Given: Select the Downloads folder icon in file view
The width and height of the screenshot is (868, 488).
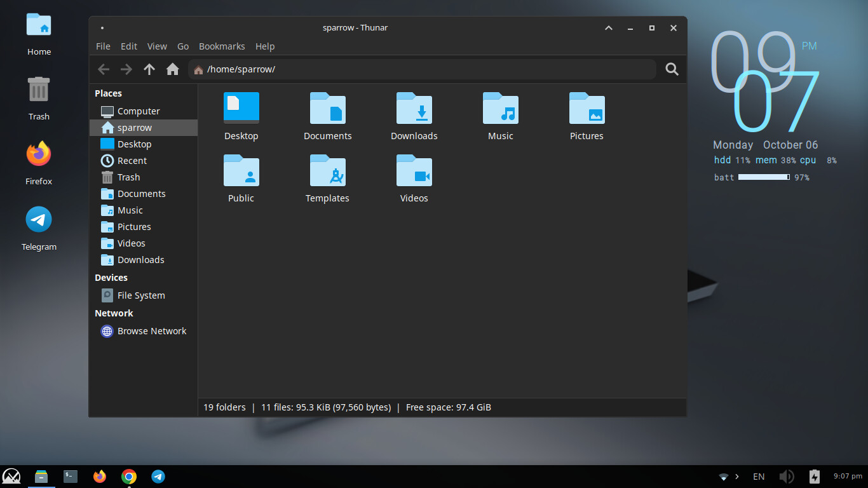Looking at the screenshot, I should pyautogui.click(x=414, y=109).
